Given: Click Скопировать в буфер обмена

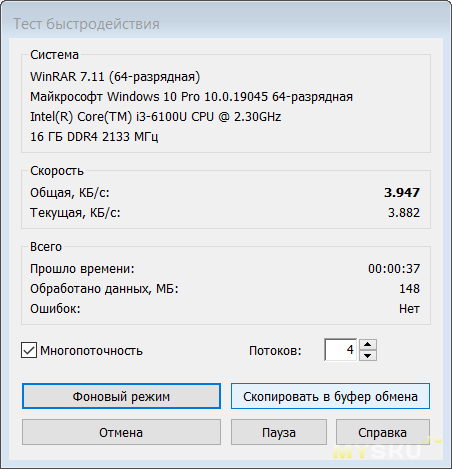Looking at the screenshot, I should click(x=330, y=396).
